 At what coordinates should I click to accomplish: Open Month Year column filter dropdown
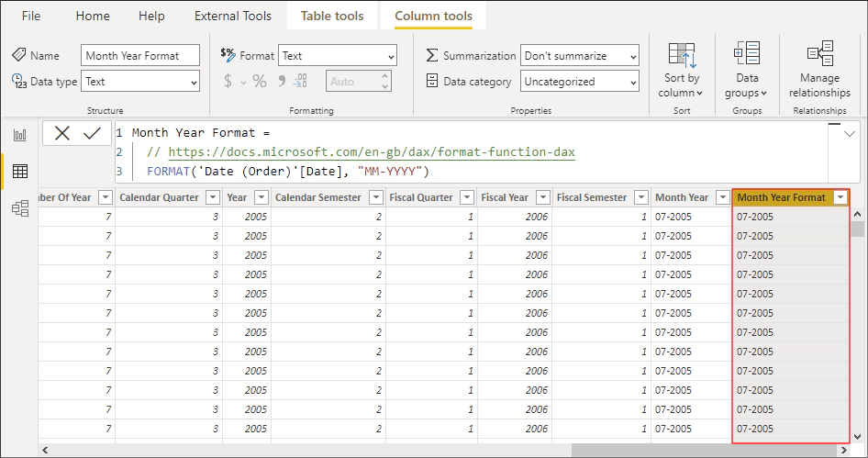722,197
